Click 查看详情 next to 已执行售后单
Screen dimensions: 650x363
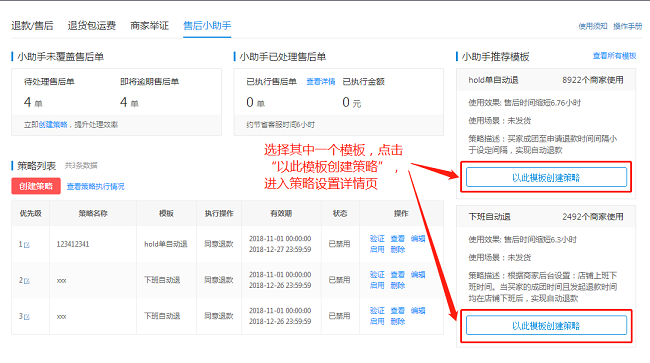(320, 82)
